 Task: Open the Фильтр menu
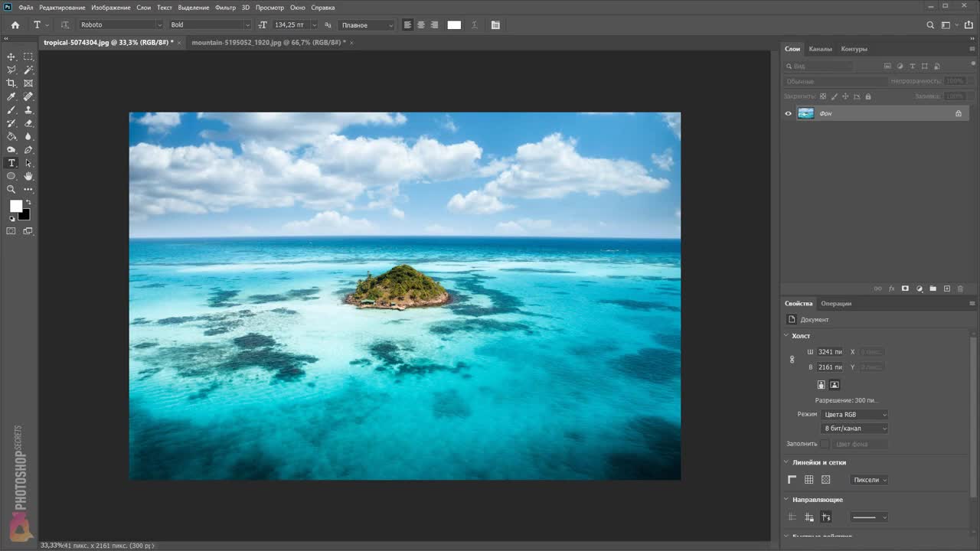click(x=225, y=7)
